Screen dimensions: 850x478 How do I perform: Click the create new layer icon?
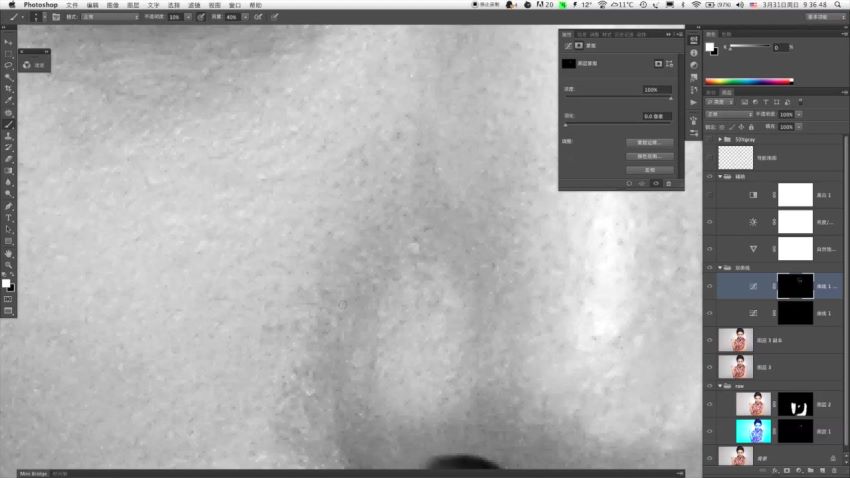pyautogui.click(x=822, y=470)
